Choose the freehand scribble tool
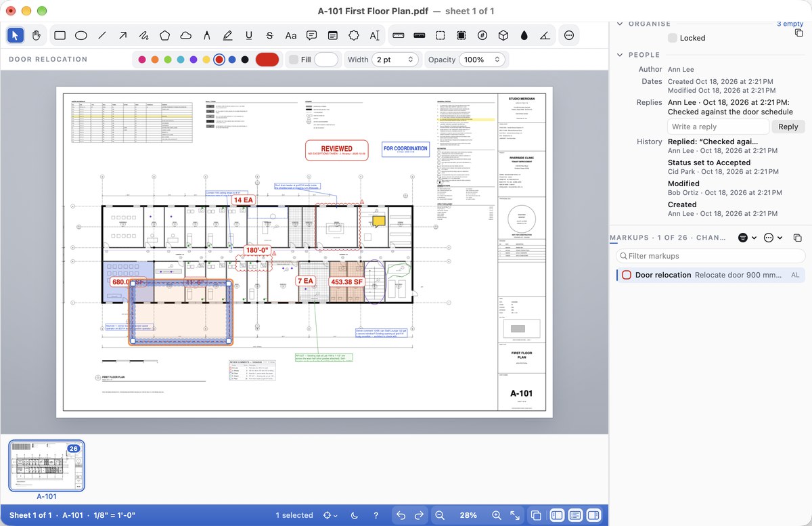 pos(143,35)
